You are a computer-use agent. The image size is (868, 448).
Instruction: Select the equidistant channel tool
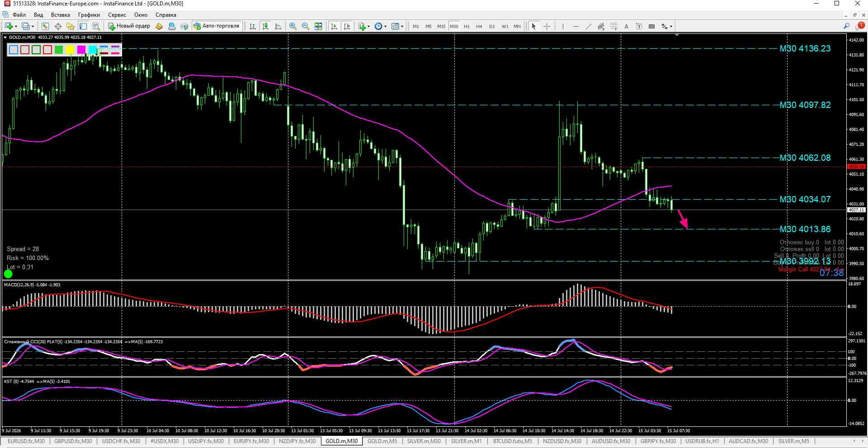pyautogui.click(x=601, y=26)
